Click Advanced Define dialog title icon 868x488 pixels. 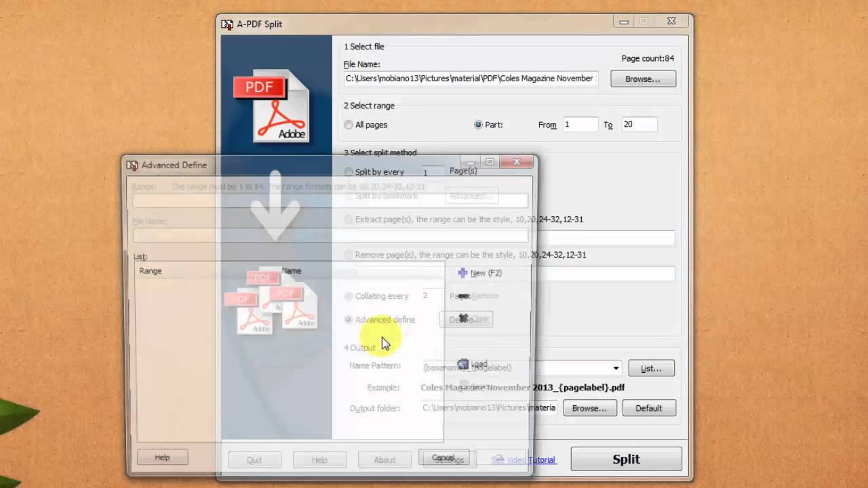(x=133, y=165)
